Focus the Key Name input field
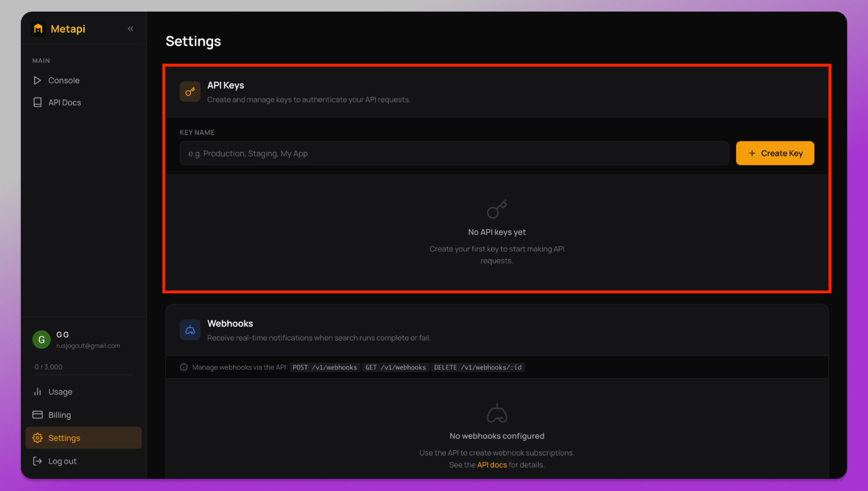The width and height of the screenshot is (868, 491). pos(454,153)
